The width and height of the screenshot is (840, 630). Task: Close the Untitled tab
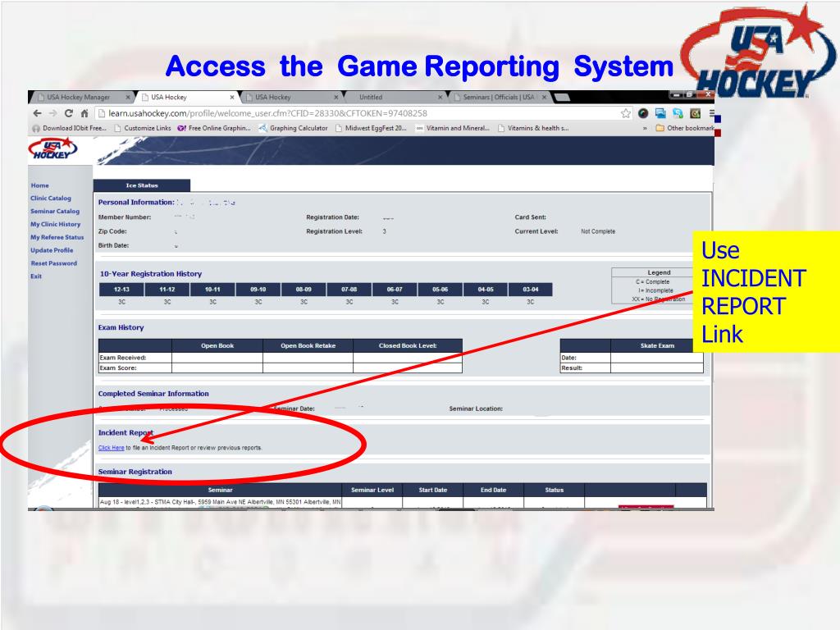click(440, 97)
